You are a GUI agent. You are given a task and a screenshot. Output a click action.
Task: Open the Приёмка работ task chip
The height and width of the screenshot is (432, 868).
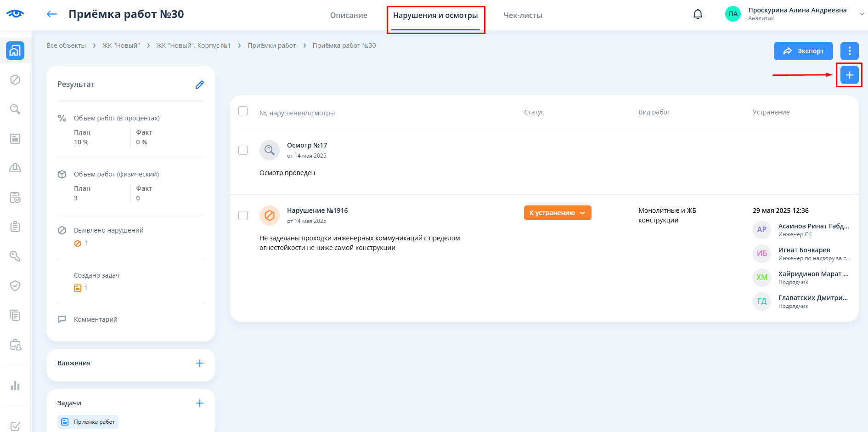[x=88, y=422]
